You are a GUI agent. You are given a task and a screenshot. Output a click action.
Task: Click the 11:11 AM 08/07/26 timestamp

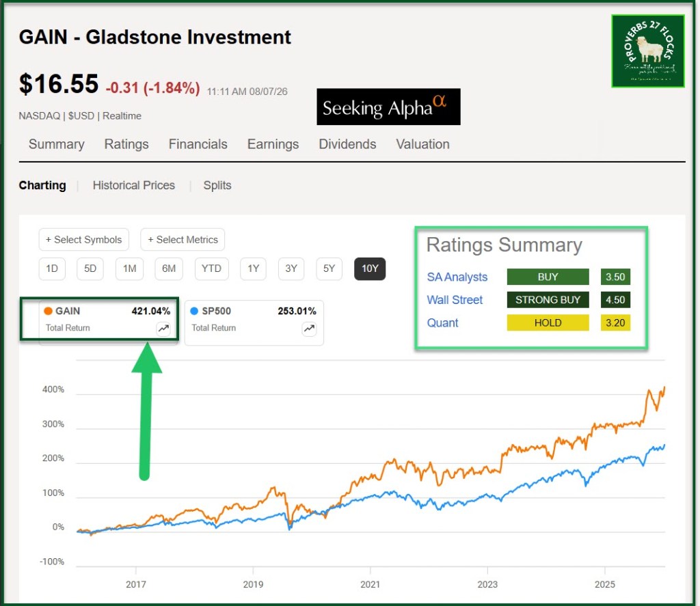pos(247,92)
